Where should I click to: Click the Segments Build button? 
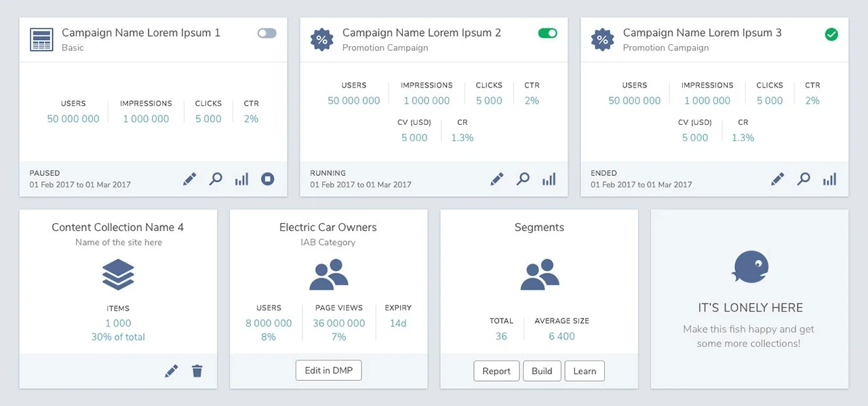coord(542,371)
